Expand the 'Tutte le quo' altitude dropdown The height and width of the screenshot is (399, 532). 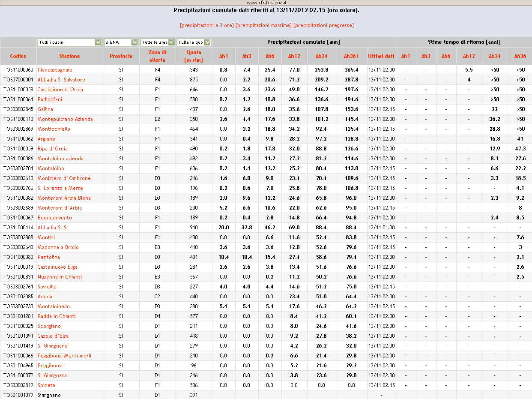point(194,42)
